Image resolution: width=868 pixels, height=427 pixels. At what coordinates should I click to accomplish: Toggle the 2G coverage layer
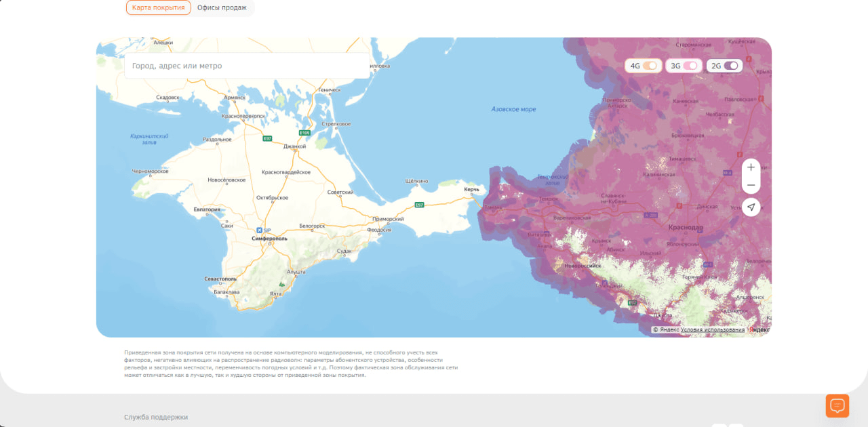(724, 66)
